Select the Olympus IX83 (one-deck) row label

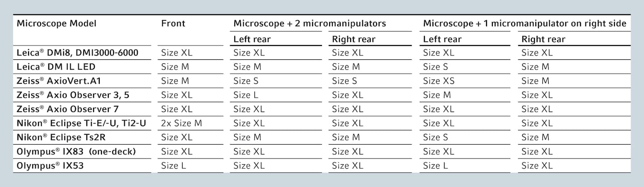(76, 152)
